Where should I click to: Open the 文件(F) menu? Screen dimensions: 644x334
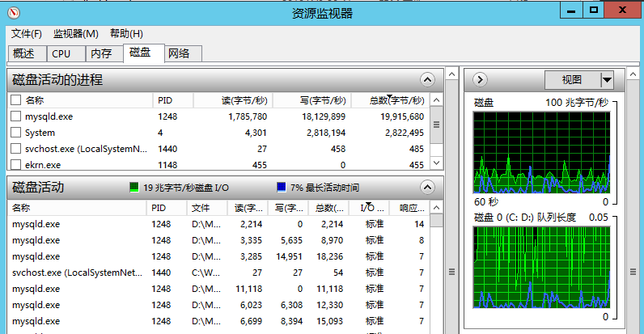coord(27,33)
